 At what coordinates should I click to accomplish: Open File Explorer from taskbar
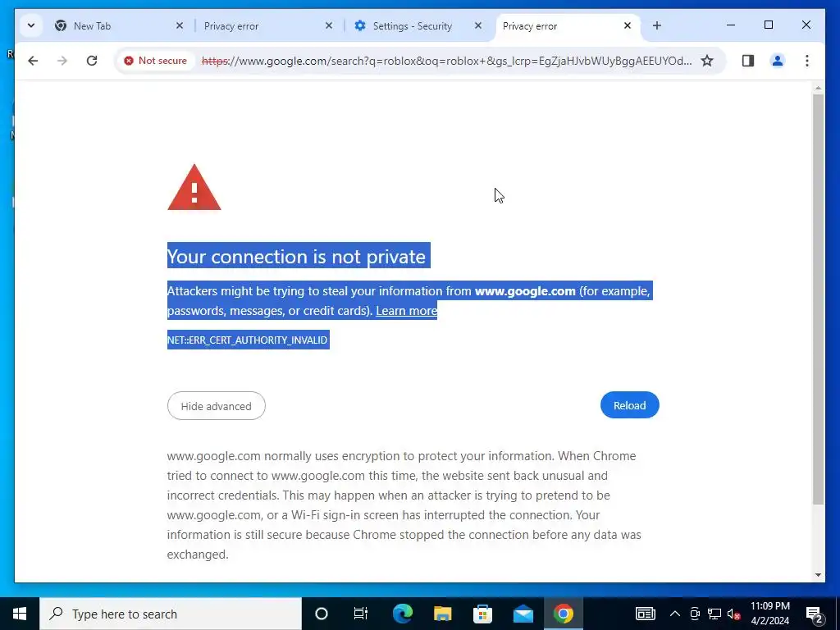(x=442, y=614)
